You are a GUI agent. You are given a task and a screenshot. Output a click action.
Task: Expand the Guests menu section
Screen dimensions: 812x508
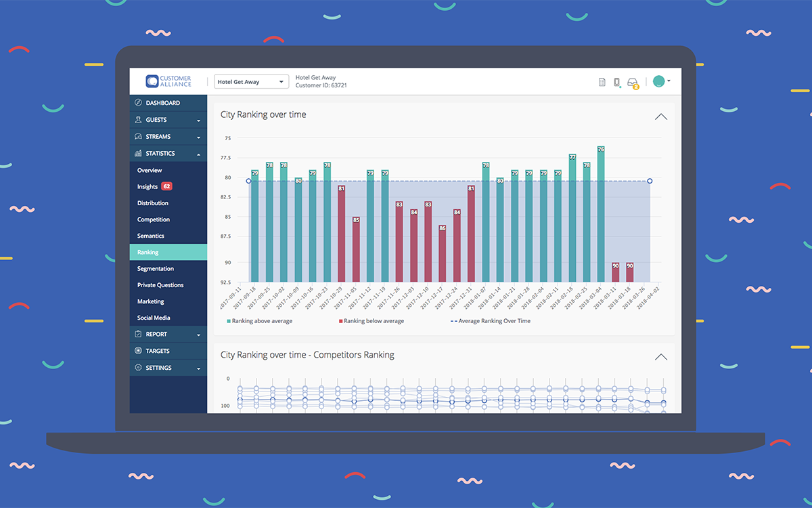(168, 120)
